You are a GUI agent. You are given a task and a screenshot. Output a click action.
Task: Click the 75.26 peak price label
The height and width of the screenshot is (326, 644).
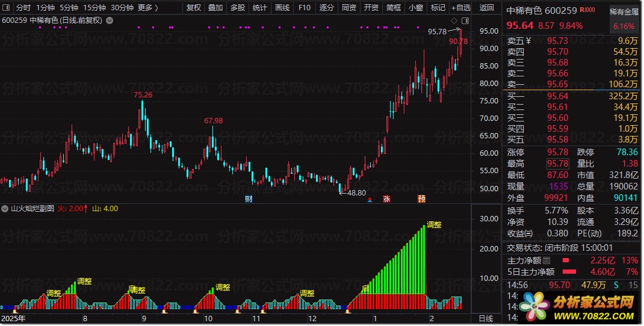click(x=143, y=95)
